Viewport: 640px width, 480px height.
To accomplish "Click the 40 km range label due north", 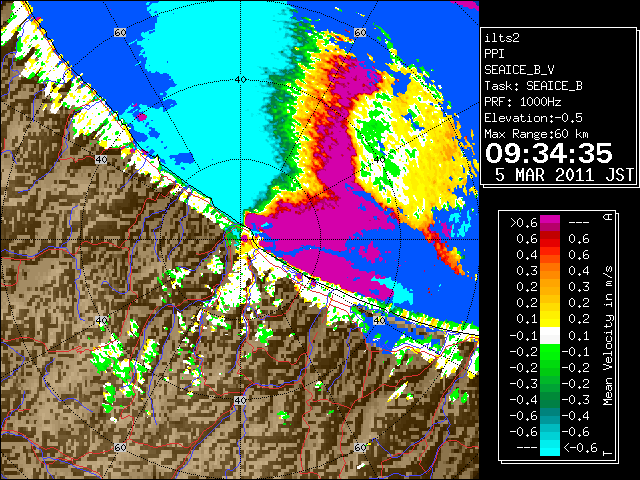I will [x=240, y=80].
